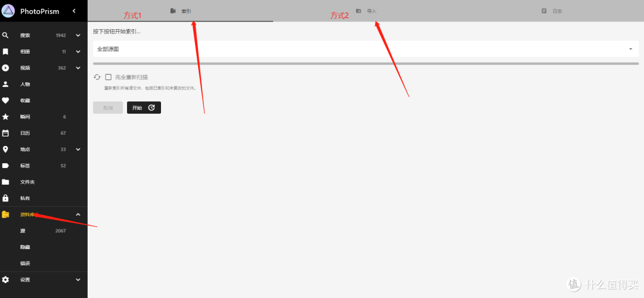Click the indexing progress bar
644x298 pixels.
click(x=366, y=64)
